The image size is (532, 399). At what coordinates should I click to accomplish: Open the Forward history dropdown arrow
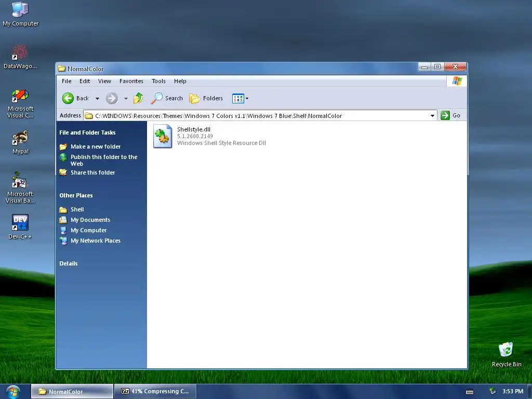click(126, 99)
